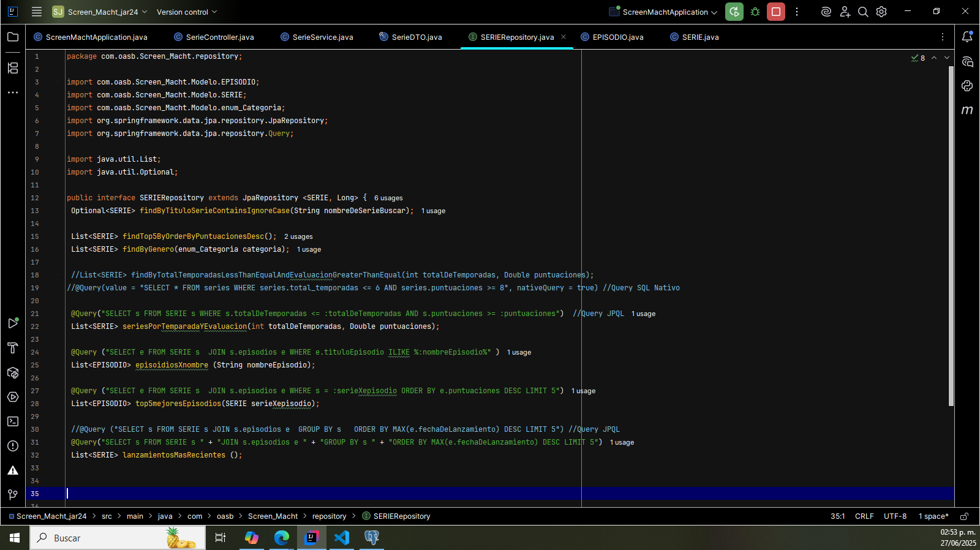Click src in breadcrumb bar
This screenshot has height=550, width=980.
107,516
